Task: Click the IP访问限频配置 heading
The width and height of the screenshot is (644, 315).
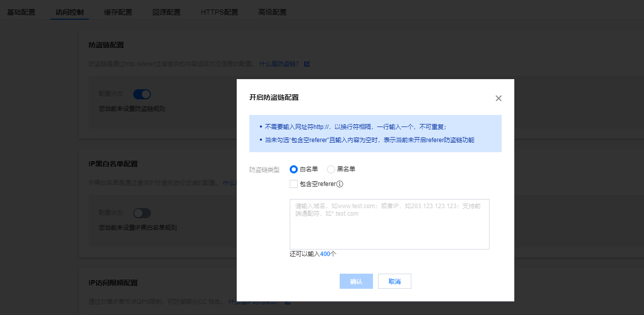Action: point(113,283)
